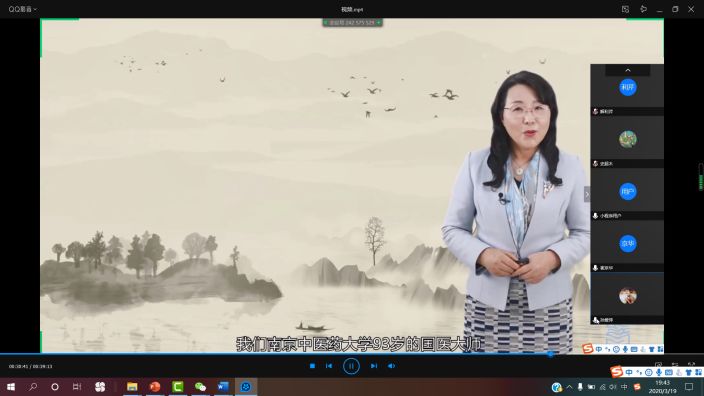Collapse participant list with the up chevron
704x396 pixels.
tap(628, 70)
